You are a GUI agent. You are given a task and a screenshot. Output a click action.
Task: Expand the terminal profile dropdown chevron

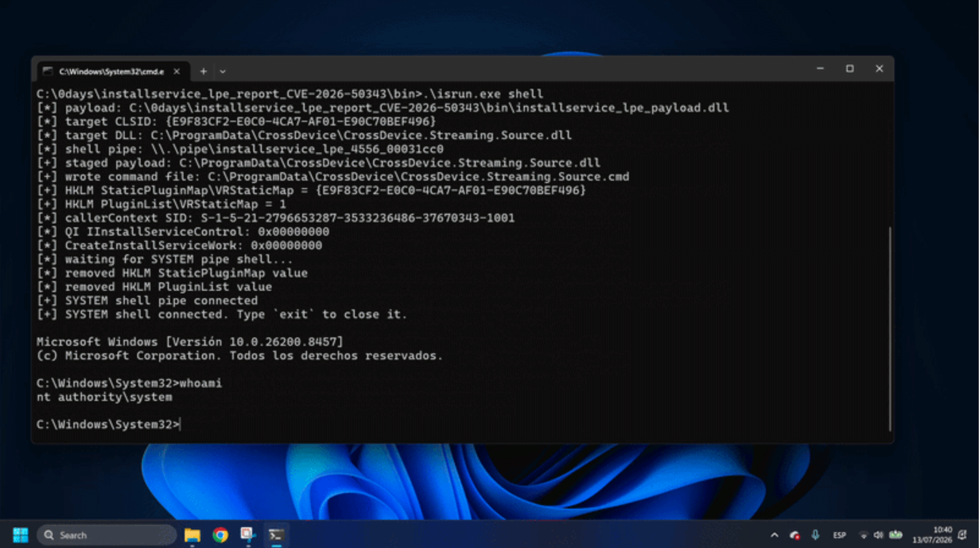pos(223,72)
